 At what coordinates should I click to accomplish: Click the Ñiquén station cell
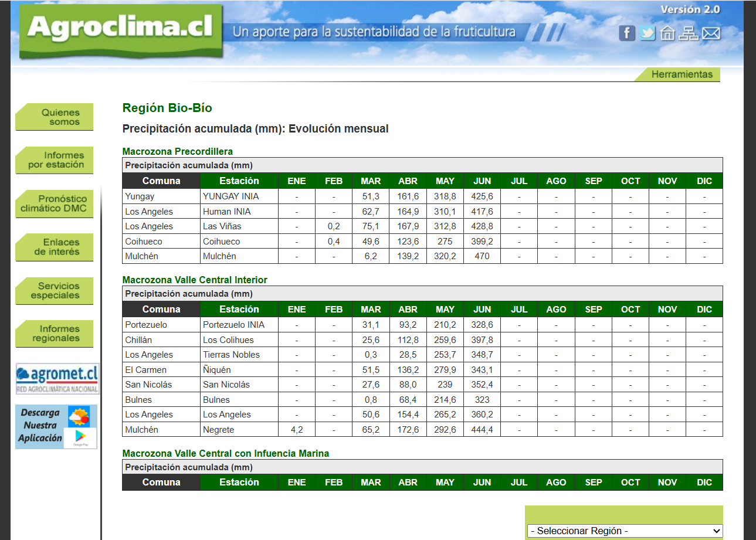click(x=239, y=370)
